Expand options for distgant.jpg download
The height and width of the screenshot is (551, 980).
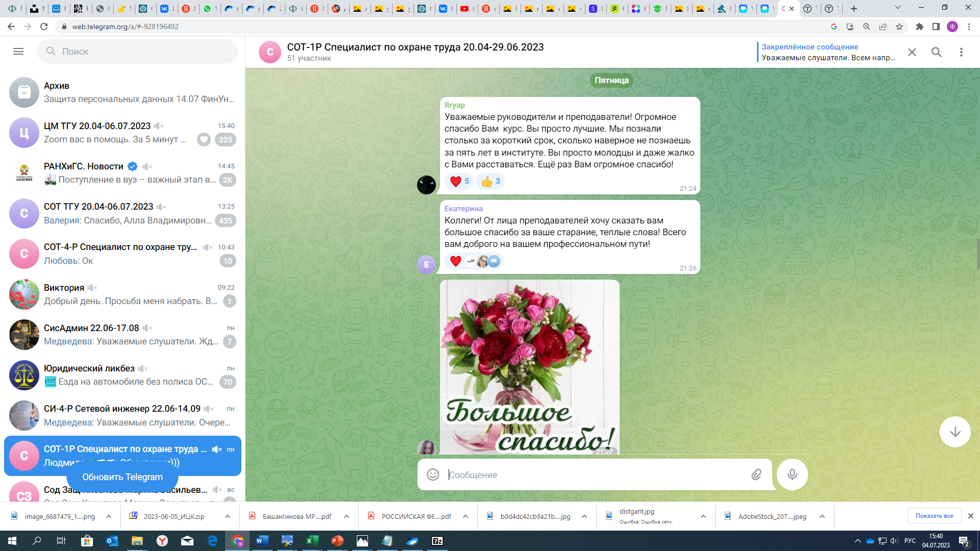pos(703,516)
